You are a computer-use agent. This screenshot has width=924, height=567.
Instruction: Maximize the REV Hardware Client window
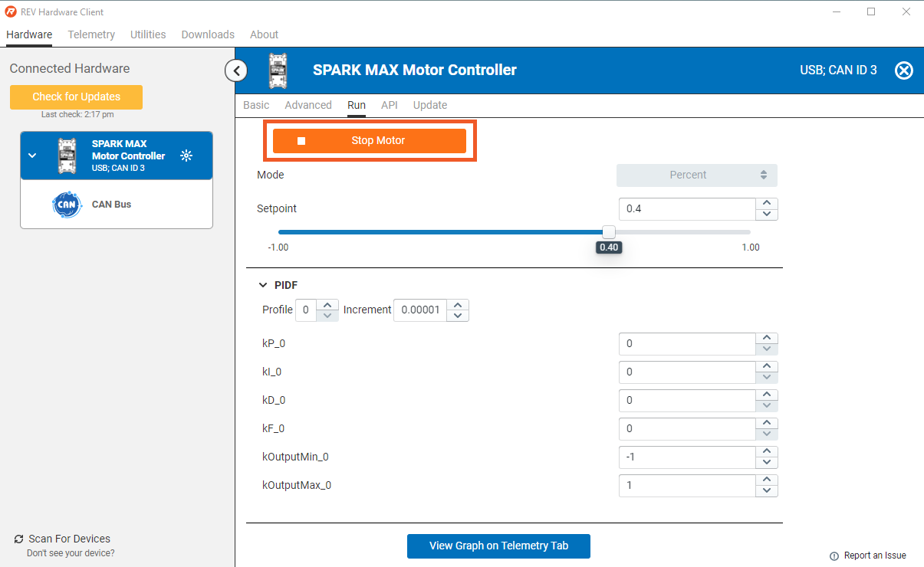[871, 11]
